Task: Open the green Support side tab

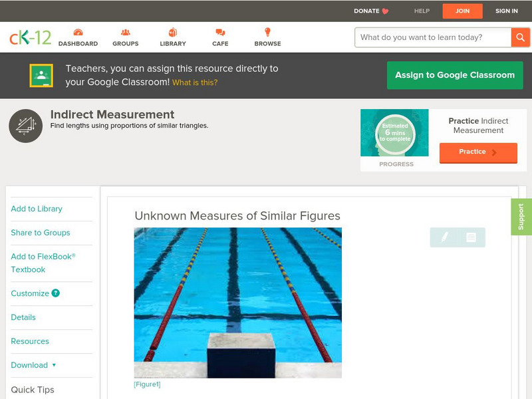Action: click(521, 217)
